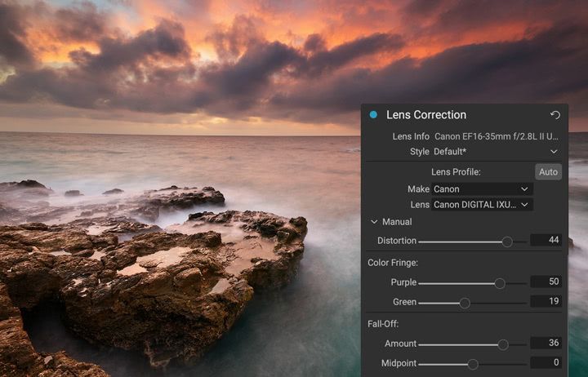This screenshot has height=377, width=588.
Task: Open the Style dropdown showing Default*
Action: (x=496, y=152)
